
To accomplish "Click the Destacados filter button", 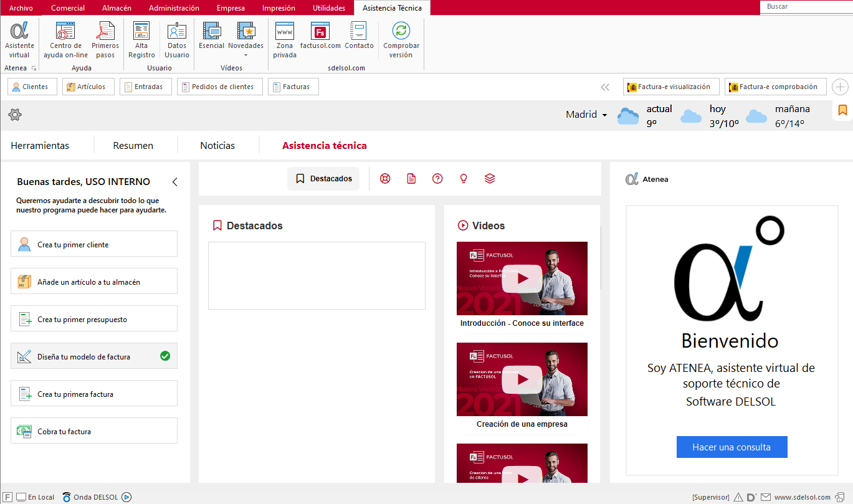I will click(x=323, y=179).
